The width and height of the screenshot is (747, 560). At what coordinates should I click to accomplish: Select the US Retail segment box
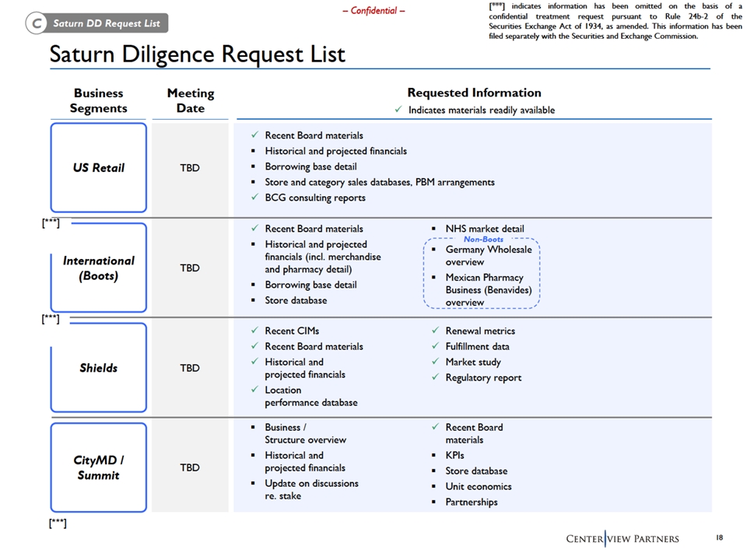(x=99, y=168)
